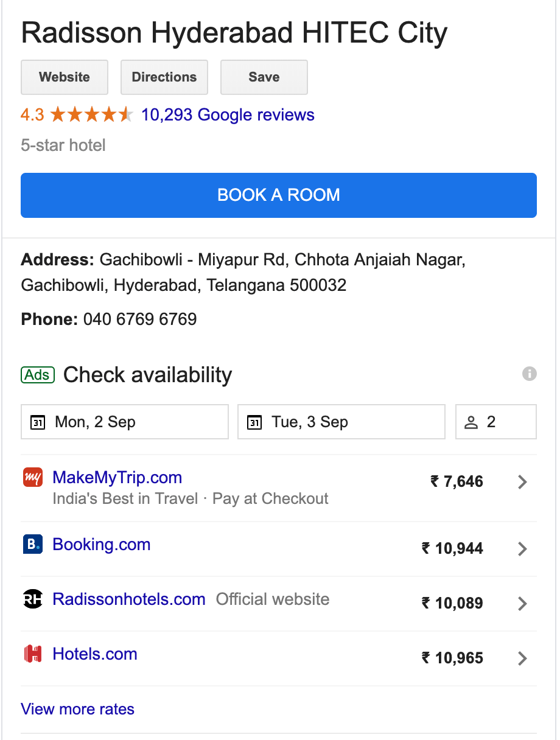Click the check-in calendar icon
This screenshot has width=560, height=740.
click(38, 422)
